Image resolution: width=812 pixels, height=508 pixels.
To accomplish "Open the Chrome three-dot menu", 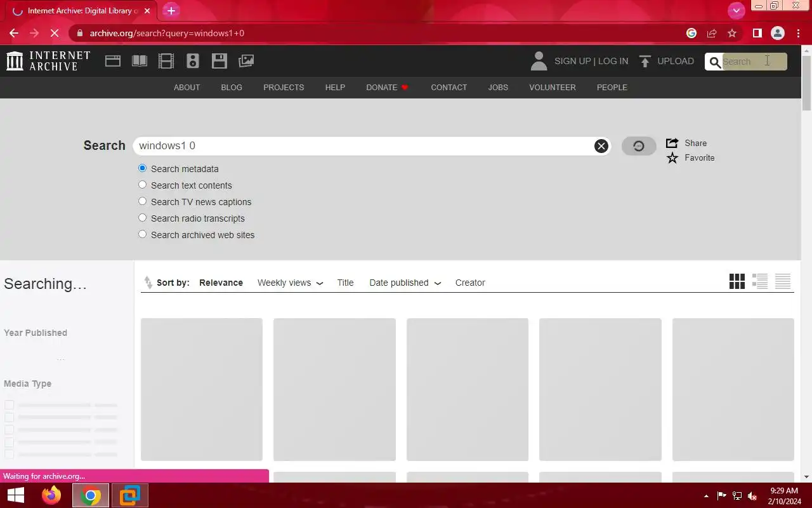I will [798, 33].
